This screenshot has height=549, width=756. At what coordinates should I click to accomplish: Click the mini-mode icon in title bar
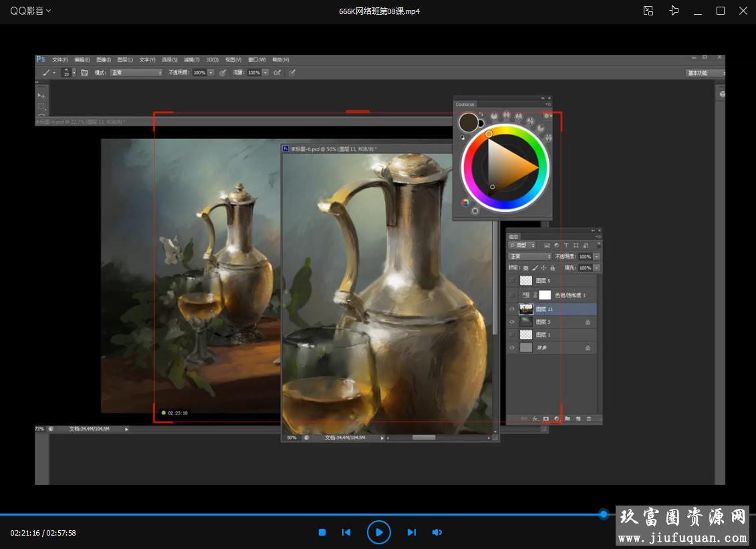point(648,11)
